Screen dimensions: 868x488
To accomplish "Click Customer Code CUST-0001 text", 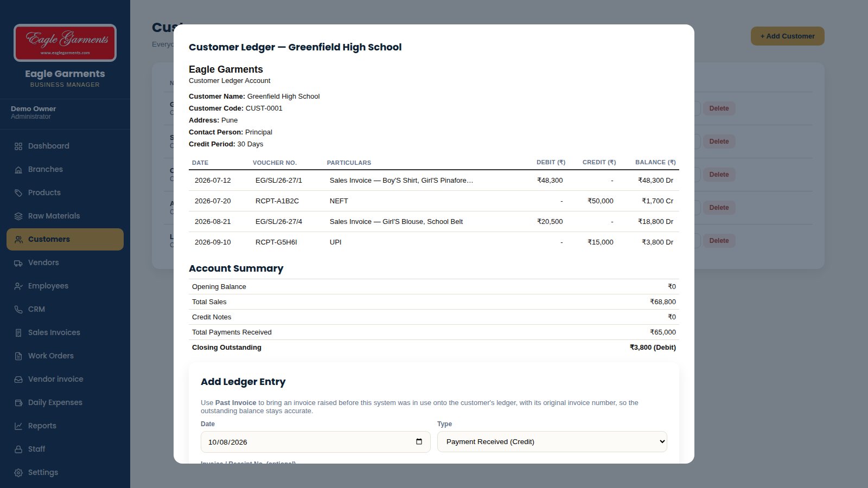I will point(235,108).
